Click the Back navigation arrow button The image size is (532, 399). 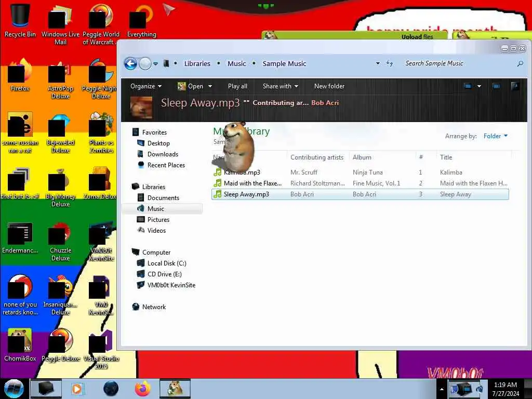coord(130,63)
